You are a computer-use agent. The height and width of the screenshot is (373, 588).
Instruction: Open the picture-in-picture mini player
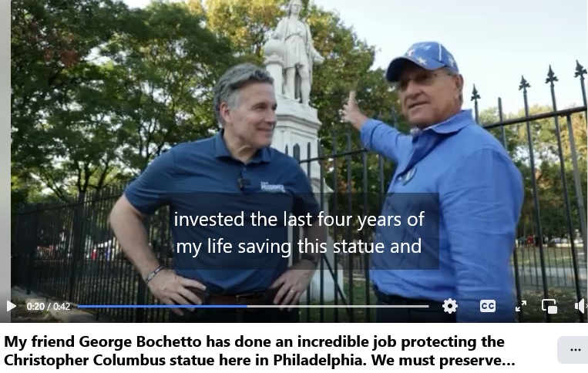(x=549, y=306)
